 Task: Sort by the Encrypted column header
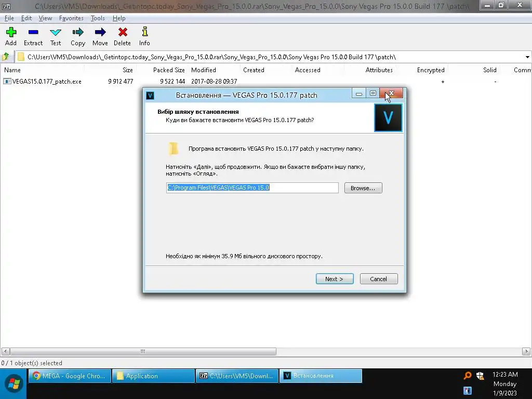click(431, 70)
